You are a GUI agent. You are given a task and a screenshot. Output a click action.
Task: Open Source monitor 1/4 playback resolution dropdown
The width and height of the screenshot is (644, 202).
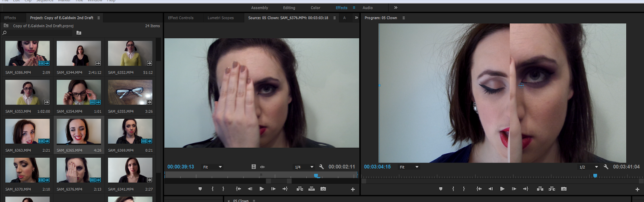304,167
